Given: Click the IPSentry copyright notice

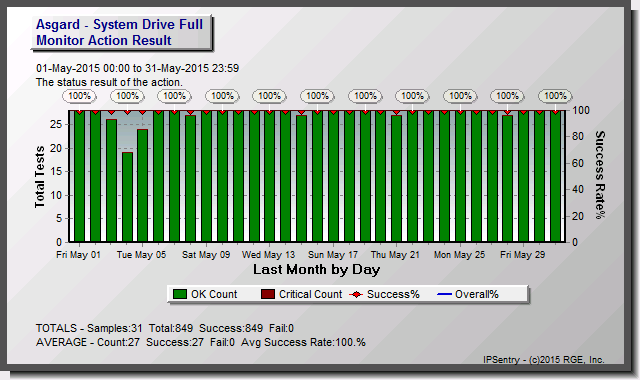Looking at the screenshot, I should 544,360.
